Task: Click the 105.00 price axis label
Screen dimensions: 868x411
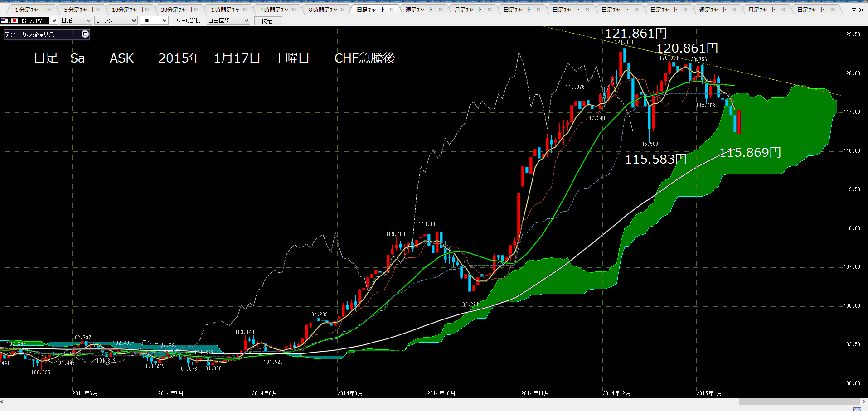Action: pyautogui.click(x=852, y=306)
